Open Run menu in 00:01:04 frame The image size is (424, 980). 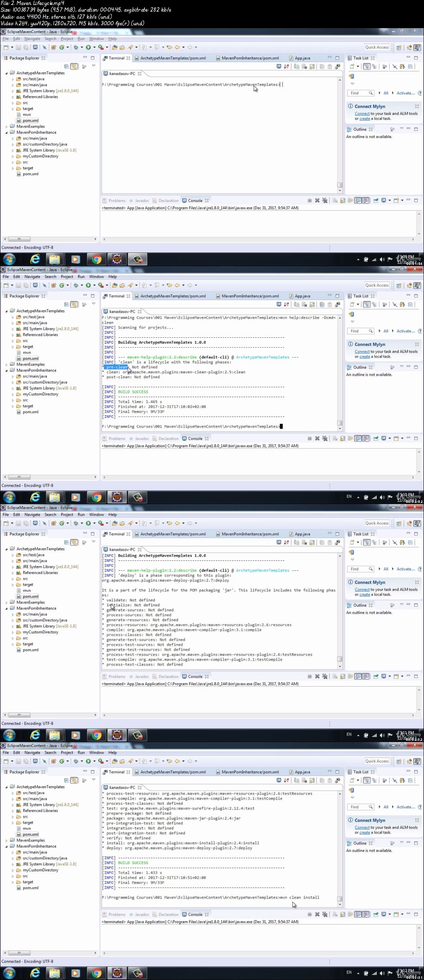click(81, 39)
